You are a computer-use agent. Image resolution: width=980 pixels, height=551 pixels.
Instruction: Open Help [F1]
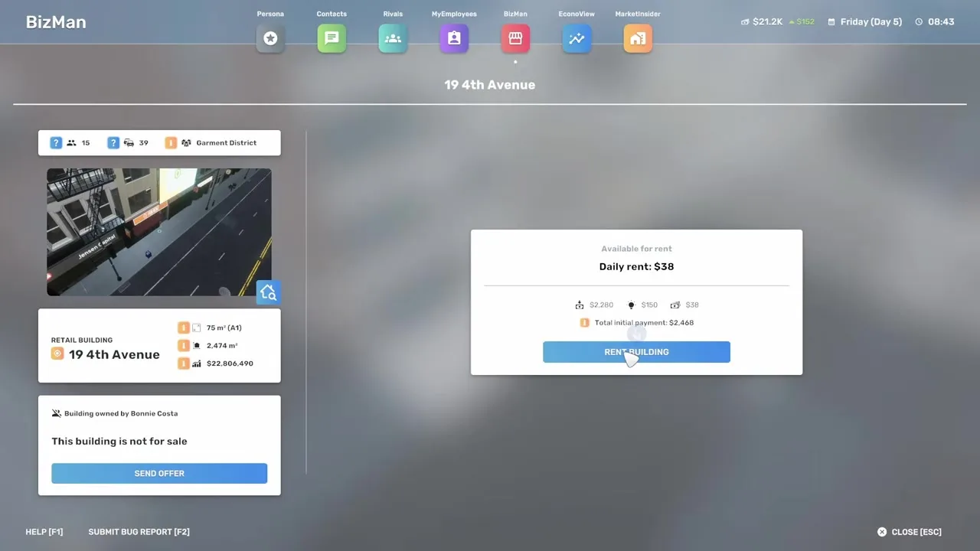[44, 532]
